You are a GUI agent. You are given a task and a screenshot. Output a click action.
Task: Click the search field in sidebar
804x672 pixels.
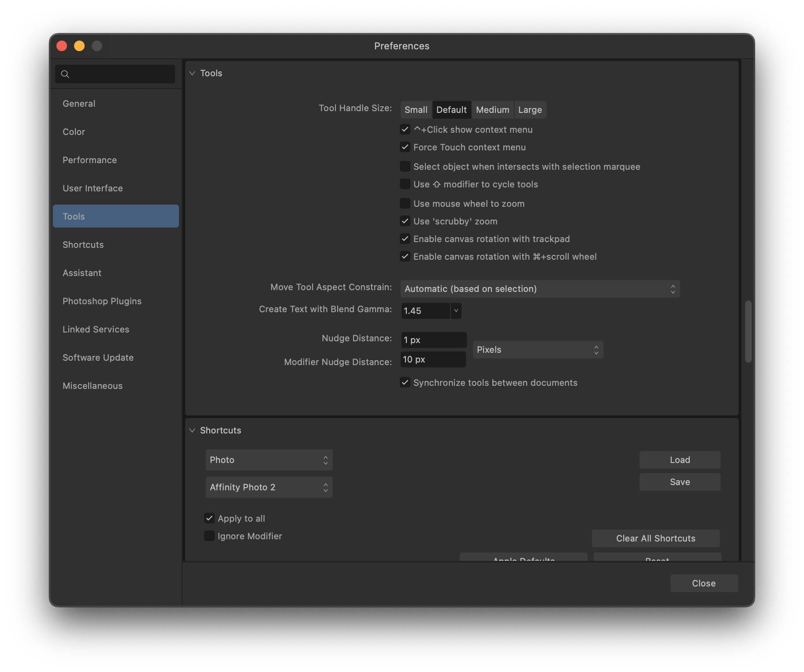(x=115, y=74)
